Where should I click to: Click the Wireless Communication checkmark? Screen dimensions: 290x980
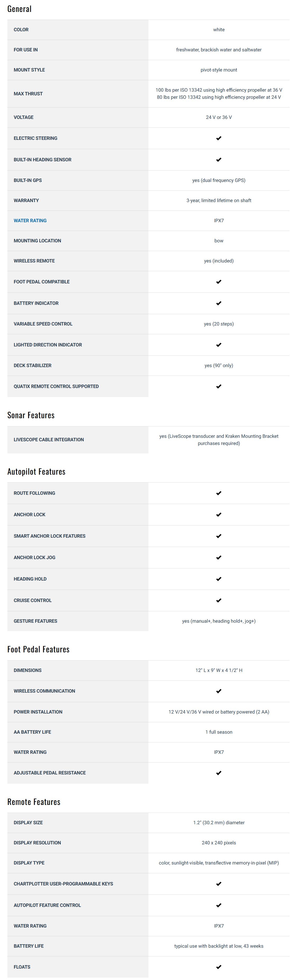(219, 691)
